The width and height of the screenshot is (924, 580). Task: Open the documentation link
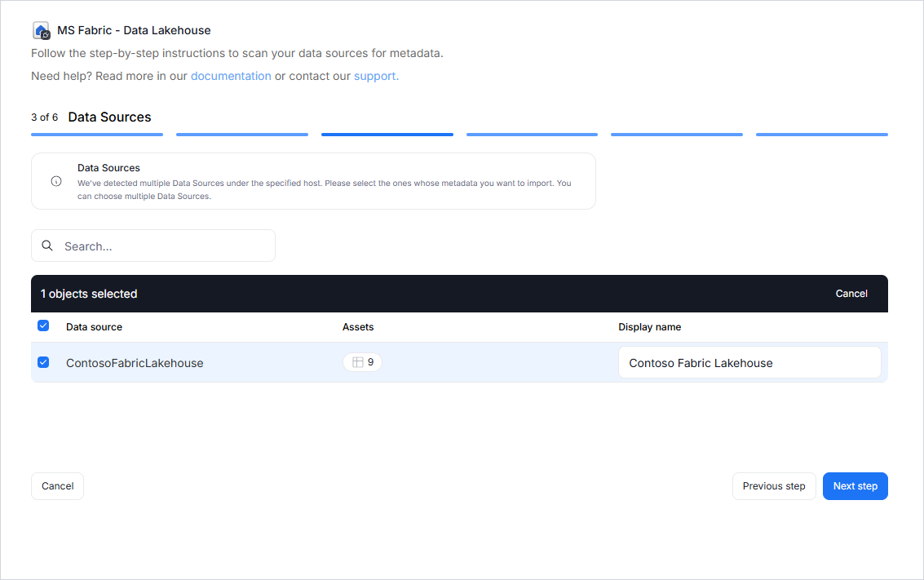(x=231, y=76)
